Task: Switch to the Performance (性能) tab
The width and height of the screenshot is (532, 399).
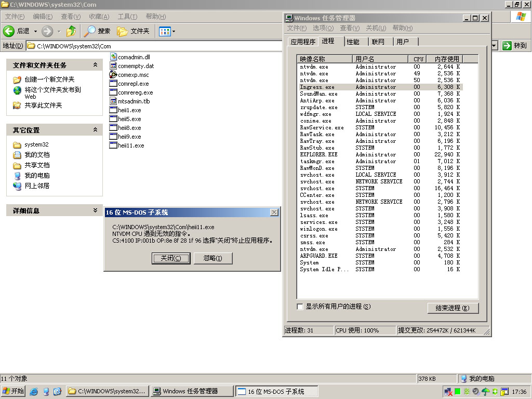Action: pos(353,42)
